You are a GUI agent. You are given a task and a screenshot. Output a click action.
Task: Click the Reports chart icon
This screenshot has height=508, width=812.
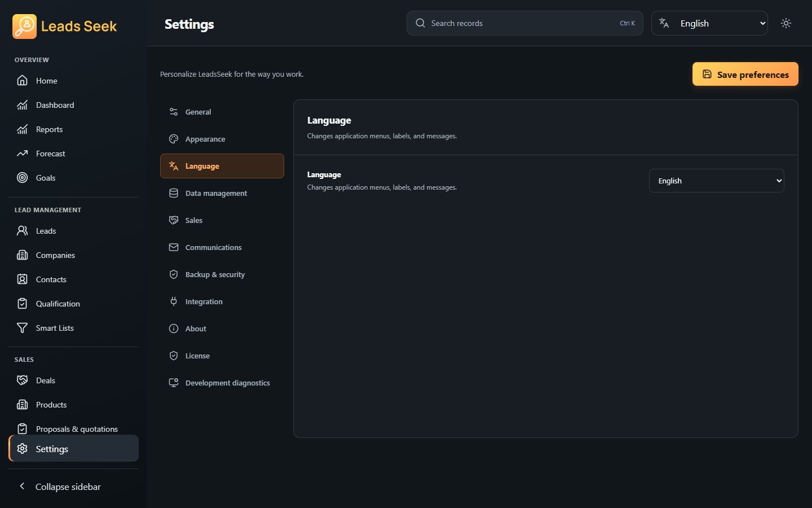pos(23,129)
